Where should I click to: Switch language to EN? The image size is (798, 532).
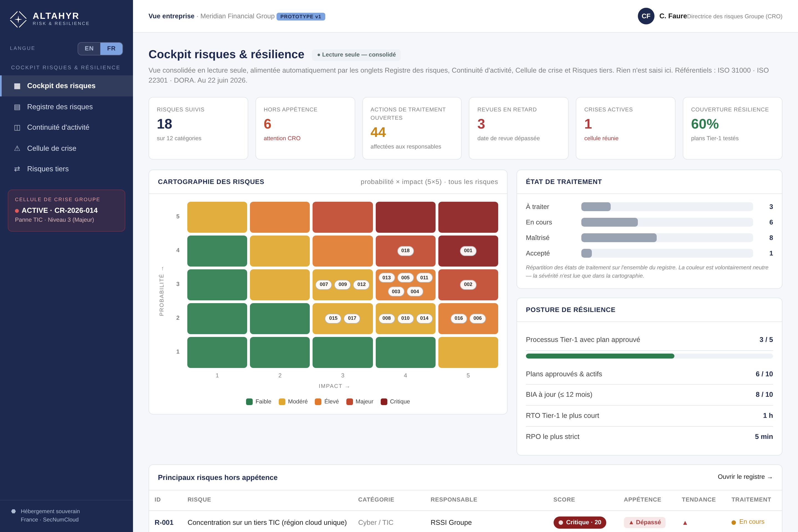coord(89,48)
